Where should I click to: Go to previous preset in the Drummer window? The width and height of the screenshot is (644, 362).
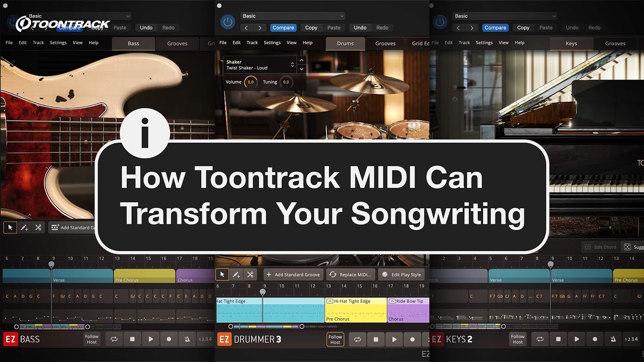(x=247, y=28)
